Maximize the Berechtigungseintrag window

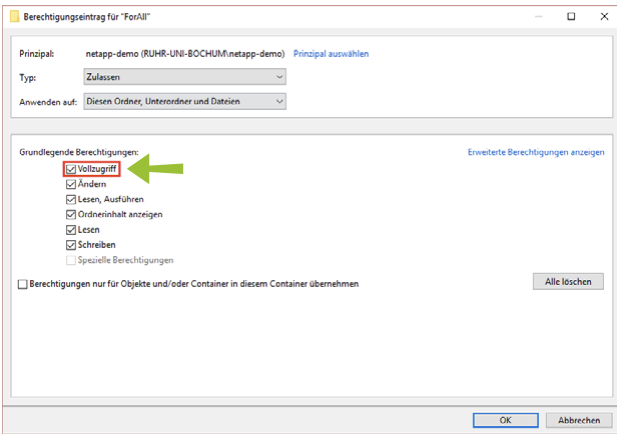[x=571, y=16]
